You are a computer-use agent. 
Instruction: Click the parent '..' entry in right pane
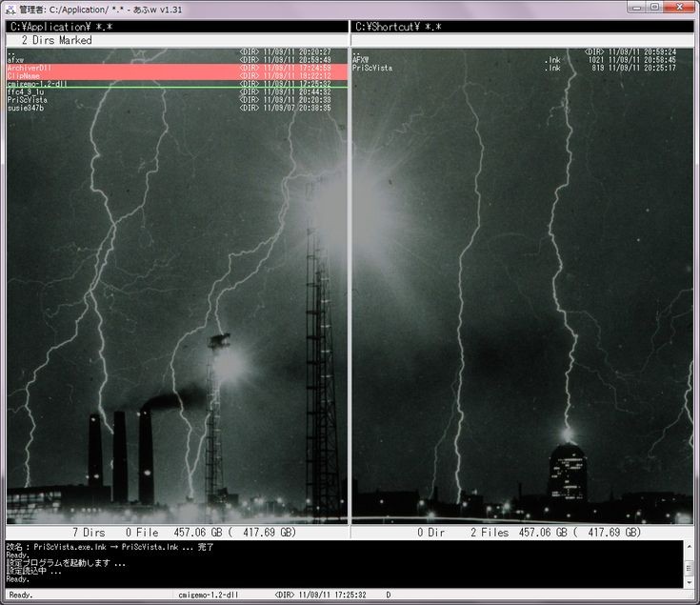522,52
